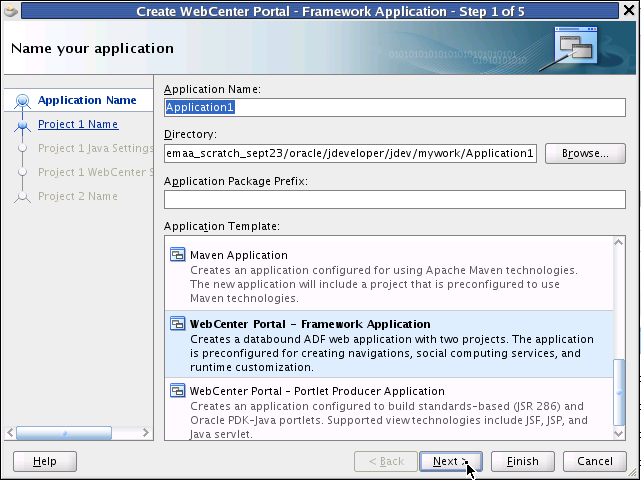The width and height of the screenshot is (641, 480).
Task: Click the disabled Project 2 Name step
Action: point(78,196)
